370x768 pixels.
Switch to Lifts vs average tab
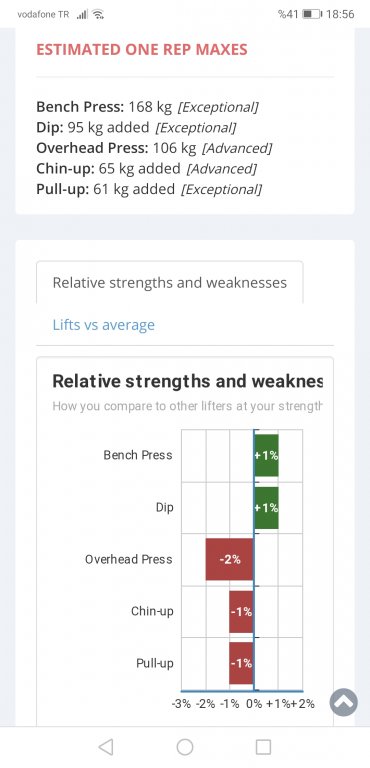tap(103, 325)
